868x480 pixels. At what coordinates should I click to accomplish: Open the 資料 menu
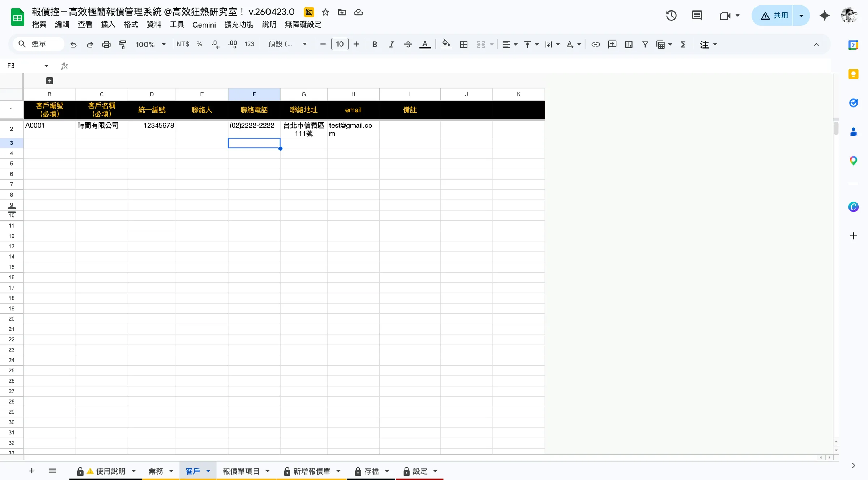point(154,25)
